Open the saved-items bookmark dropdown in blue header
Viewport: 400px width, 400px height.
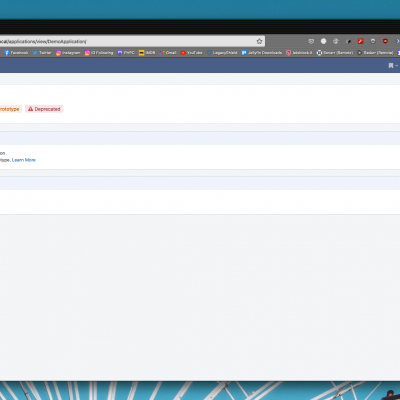point(393,66)
